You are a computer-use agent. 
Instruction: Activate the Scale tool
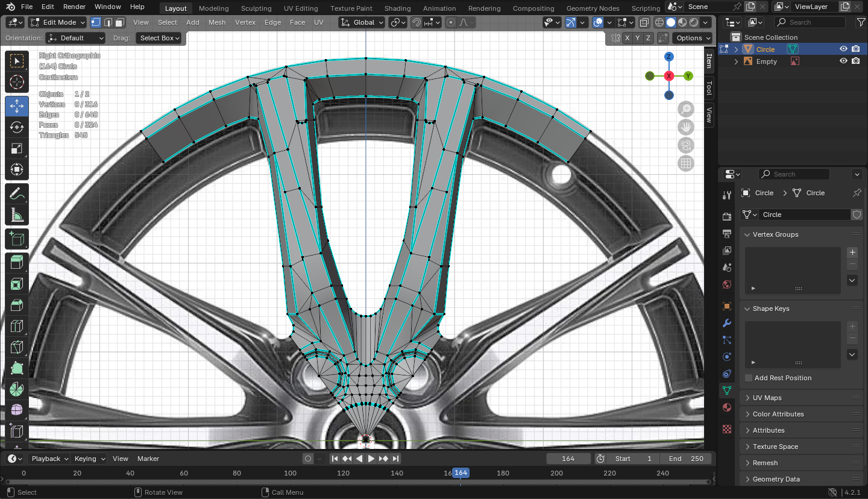(17, 149)
